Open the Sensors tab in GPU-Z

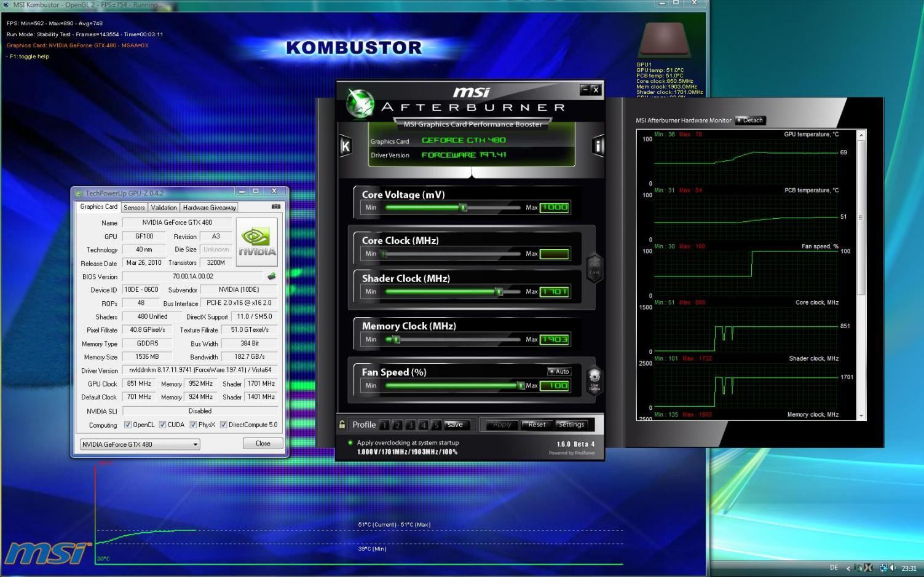tap(134, 208)
